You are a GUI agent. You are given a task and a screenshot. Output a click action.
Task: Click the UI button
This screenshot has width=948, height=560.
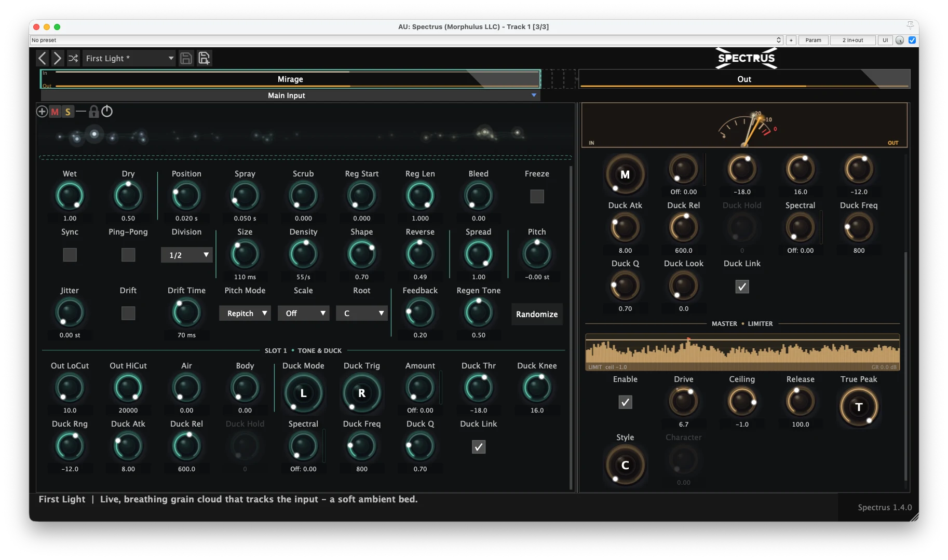pyautogui.click(x=885, y=40)
